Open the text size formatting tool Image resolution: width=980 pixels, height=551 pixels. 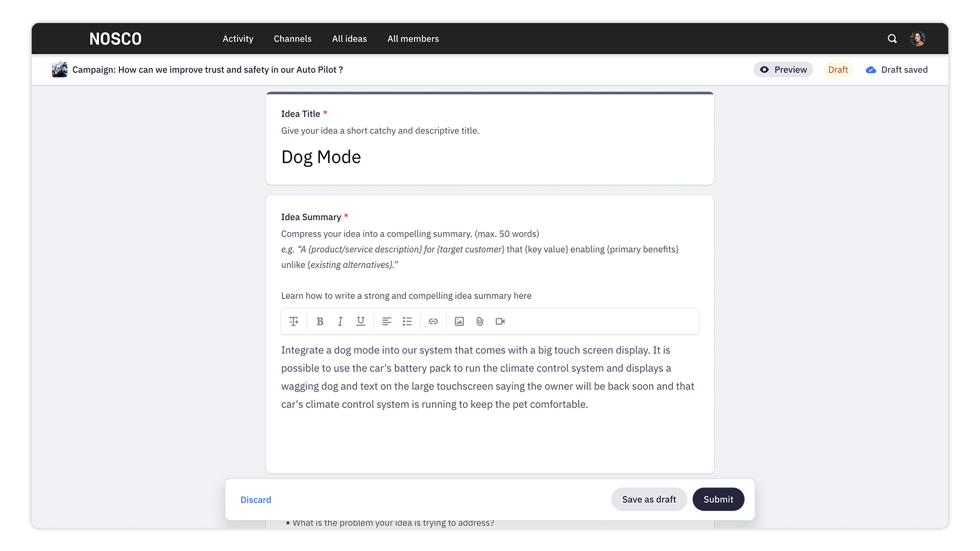click(294, 321)
